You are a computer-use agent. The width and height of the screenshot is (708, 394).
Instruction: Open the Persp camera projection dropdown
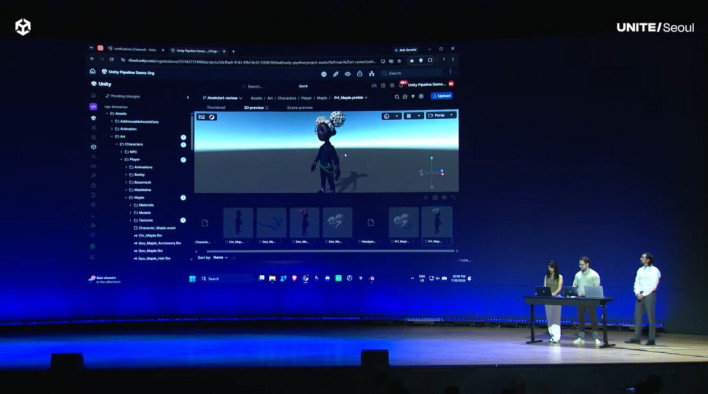click(441, 116)
